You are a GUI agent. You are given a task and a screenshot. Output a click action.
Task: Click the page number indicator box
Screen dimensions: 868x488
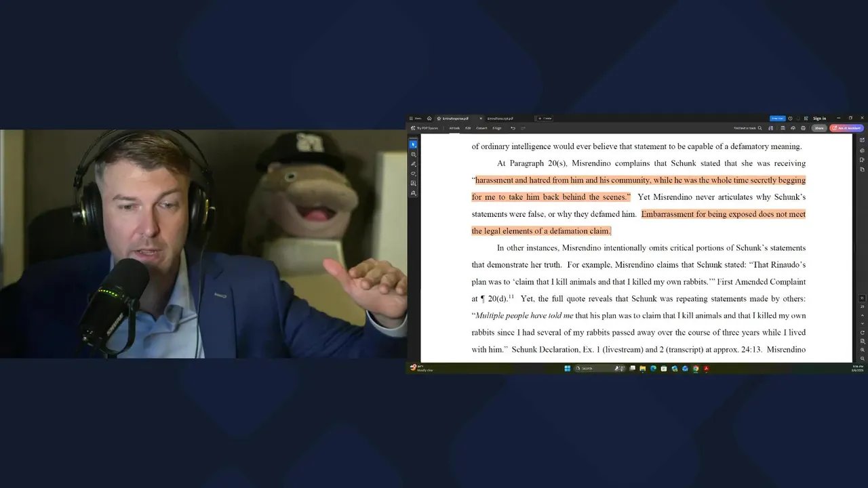point(862,298)
